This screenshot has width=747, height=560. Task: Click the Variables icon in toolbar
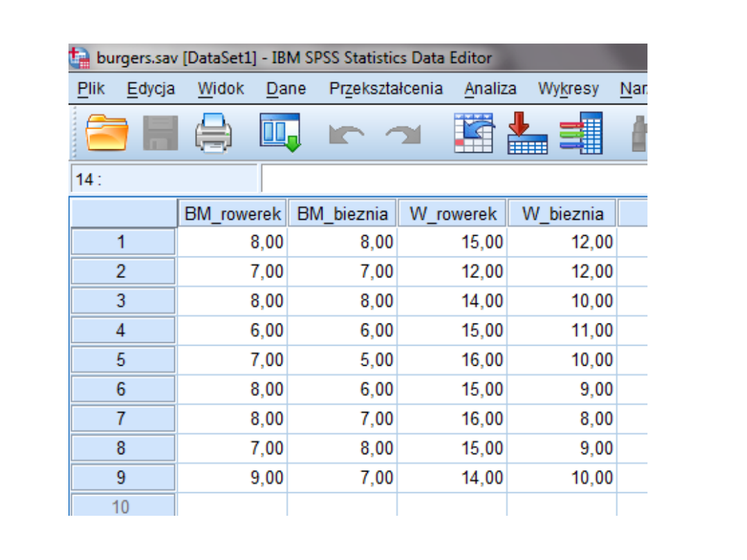(581, 132)
